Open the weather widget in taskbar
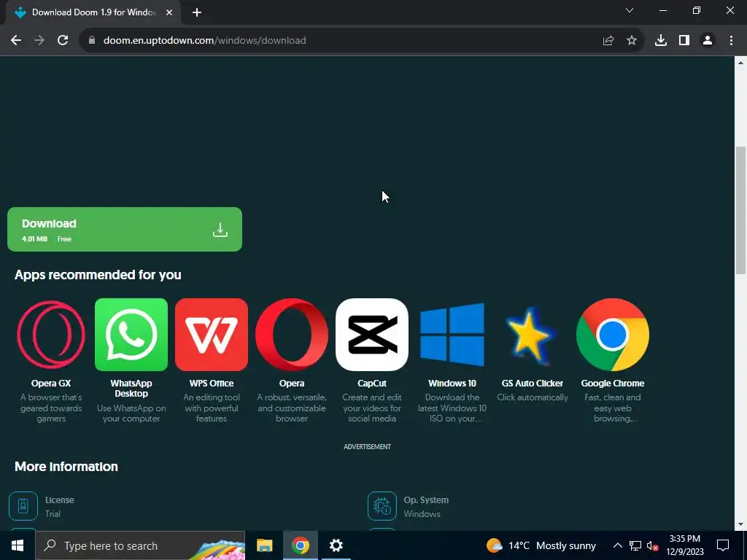This screenshot has height=560, width=747. [541, 545]
